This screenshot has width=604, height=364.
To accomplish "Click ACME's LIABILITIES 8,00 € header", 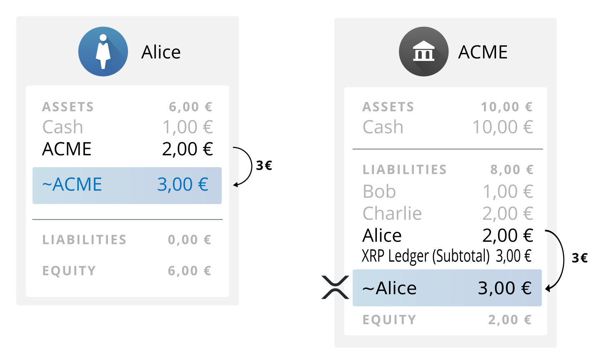I will tap(447, 170).
